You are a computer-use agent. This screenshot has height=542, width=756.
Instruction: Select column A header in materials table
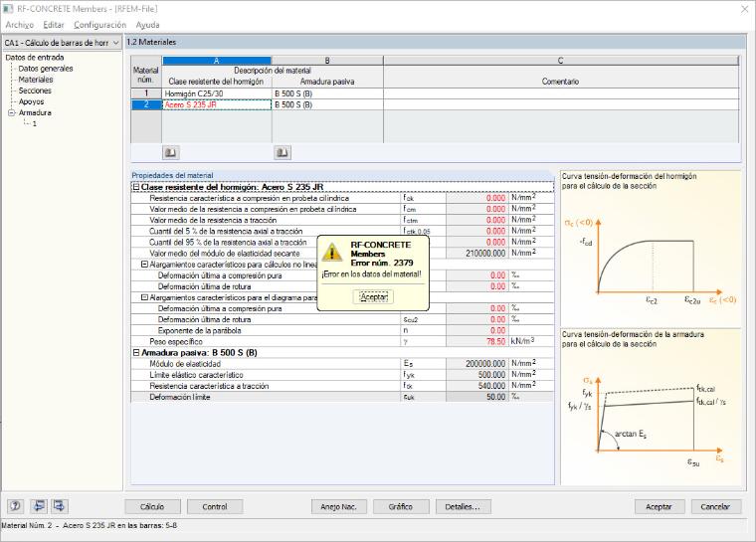point(217,61)
